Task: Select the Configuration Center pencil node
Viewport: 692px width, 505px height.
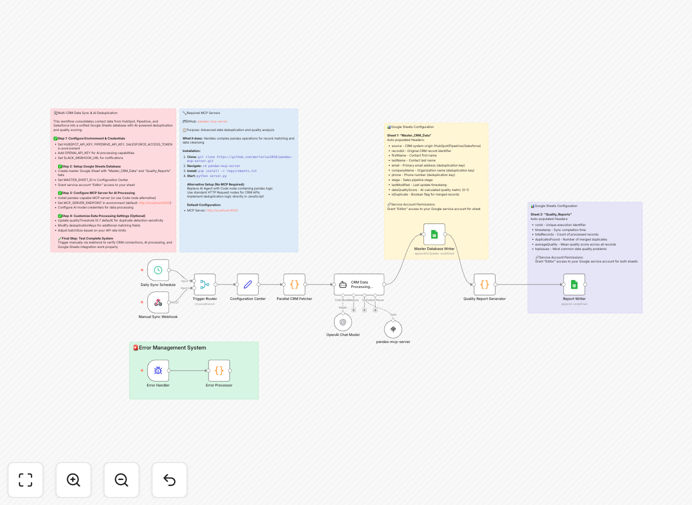Action: pyautogui.click(x=248, y=284)
